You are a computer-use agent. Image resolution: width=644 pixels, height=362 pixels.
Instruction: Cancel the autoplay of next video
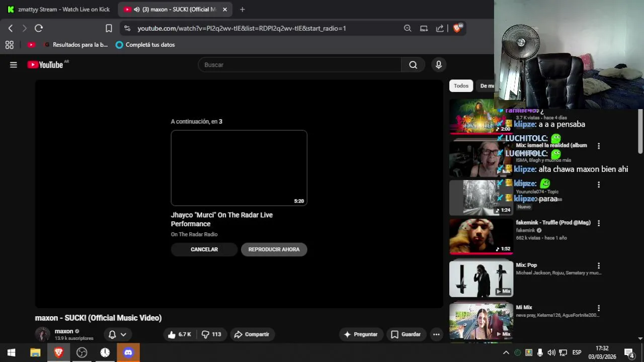(x=204, y=249)
